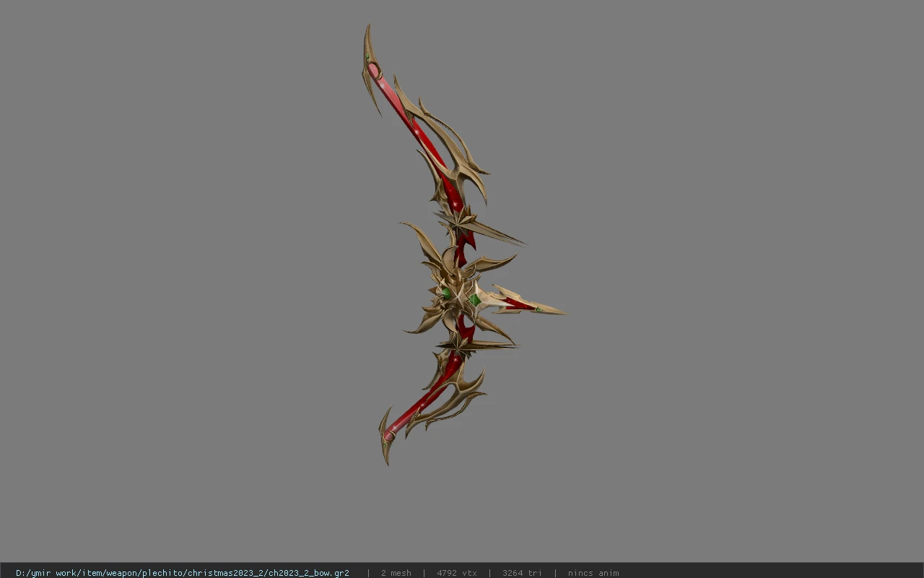Click the '3264 tri' triangle count
The height and width of the screenshot is (578, 924).
(x=522, y=573)
